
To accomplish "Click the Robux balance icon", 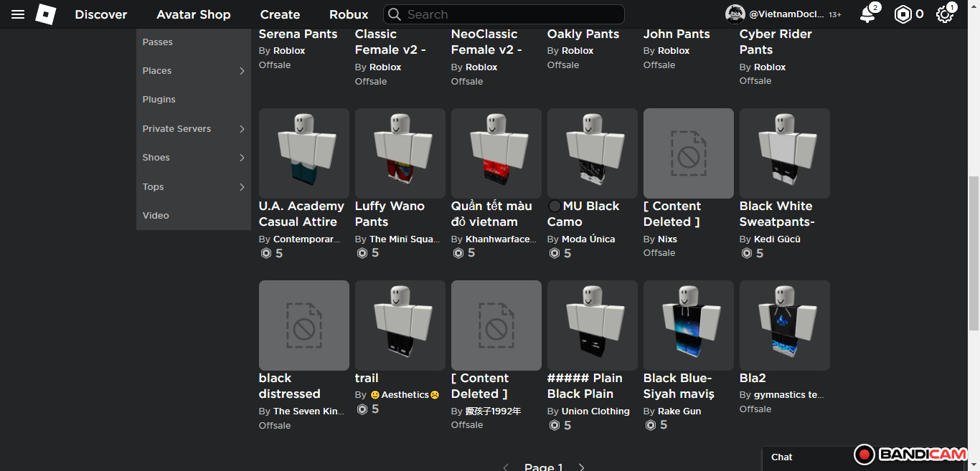I will (x=903, y=14).
